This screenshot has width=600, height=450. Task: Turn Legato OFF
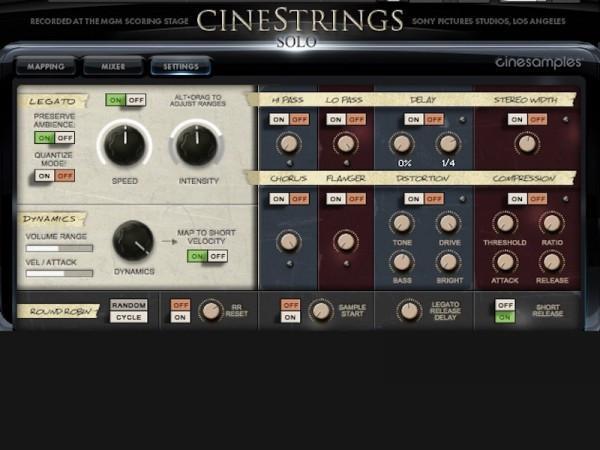click(136, 100)
